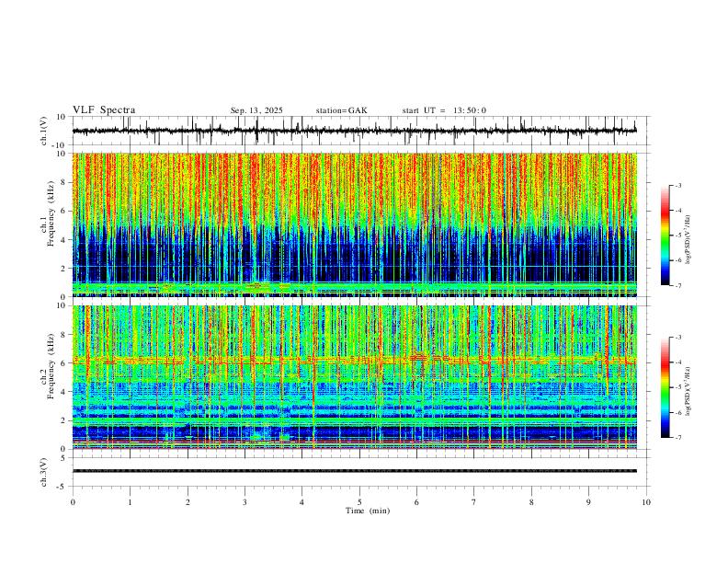This screenshot has width=728, height=563.
Task: Click the time axis tick label '3'
Action: click(x=245, y=502)
